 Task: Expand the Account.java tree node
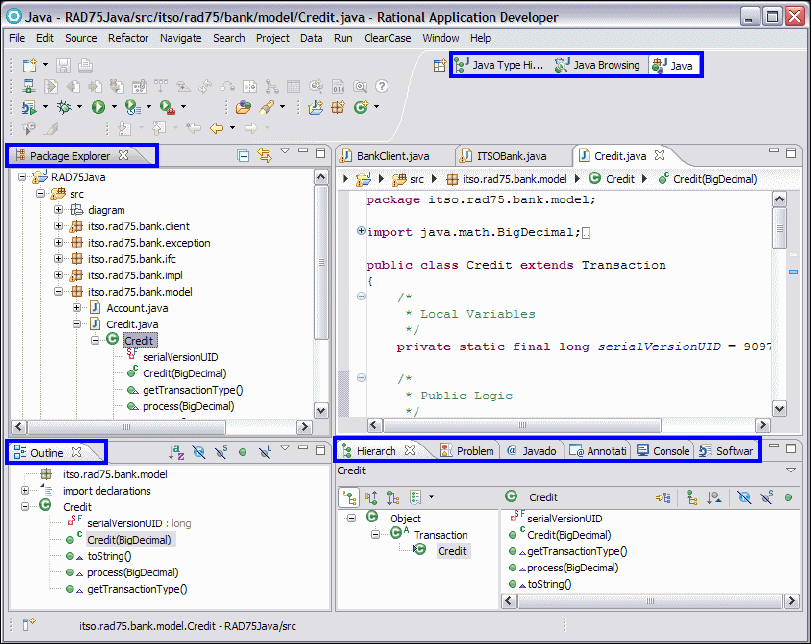coord(78,308)
